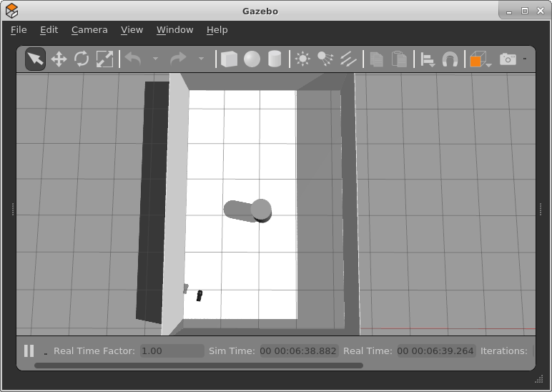Add a spot light
Viewport: 552px width, 392px height.
(325, 59)
